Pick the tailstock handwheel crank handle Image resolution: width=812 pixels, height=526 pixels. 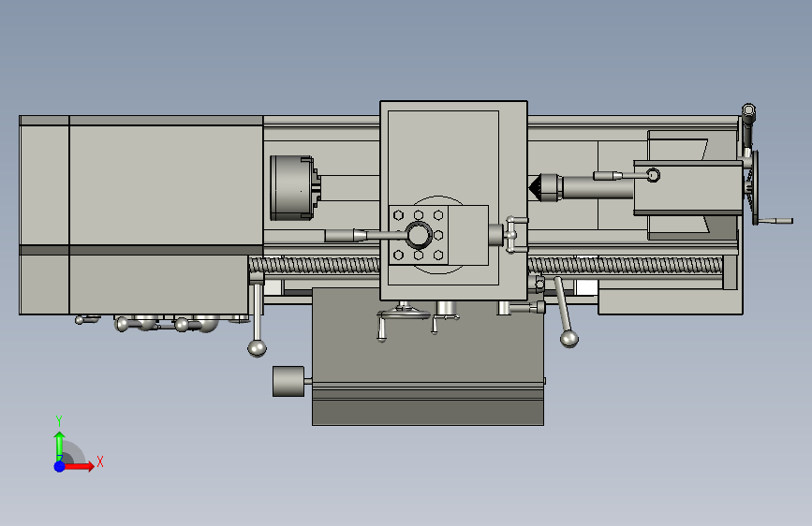(775, 221)
